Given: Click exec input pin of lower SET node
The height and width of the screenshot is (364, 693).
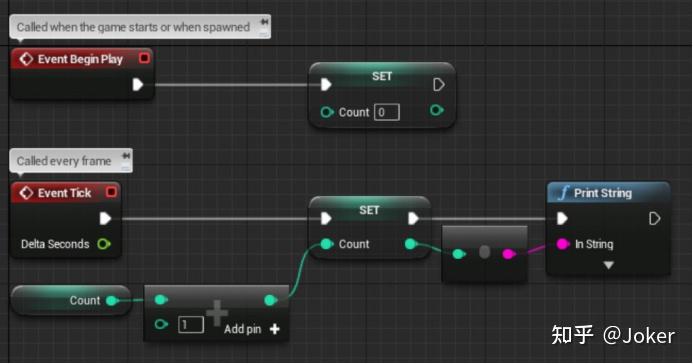Looking at the screenshot, I should (x=326, y=219).
